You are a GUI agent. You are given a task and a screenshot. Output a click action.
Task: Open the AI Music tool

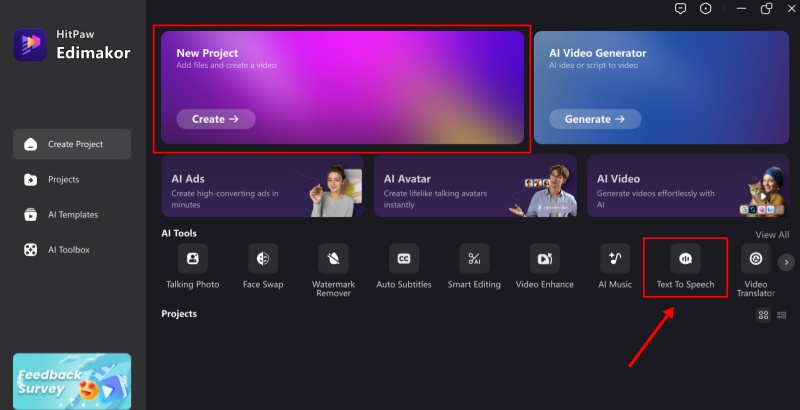pyautogui.click(x=615, y=267)
